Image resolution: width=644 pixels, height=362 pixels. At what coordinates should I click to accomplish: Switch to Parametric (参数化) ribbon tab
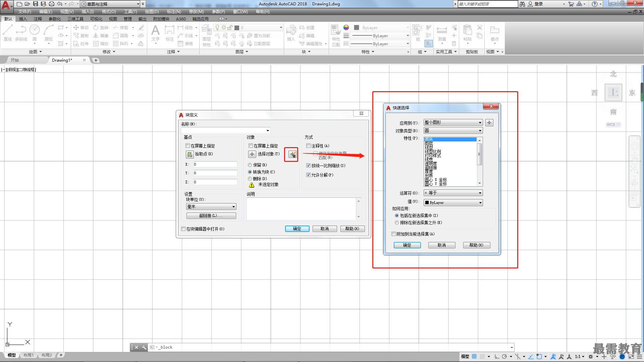tap(55, 19)
